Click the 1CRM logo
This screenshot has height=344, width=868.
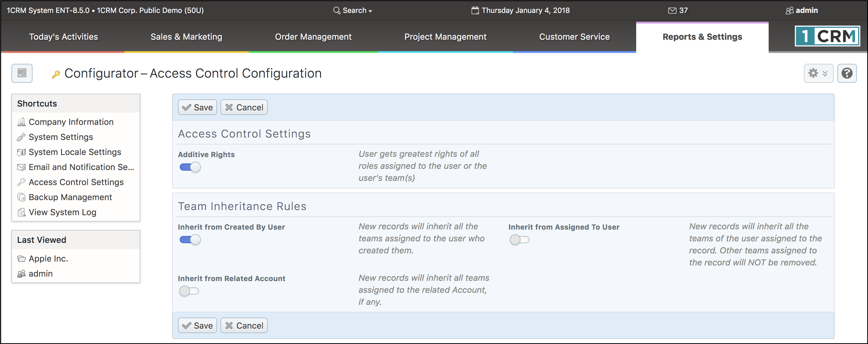827,36
